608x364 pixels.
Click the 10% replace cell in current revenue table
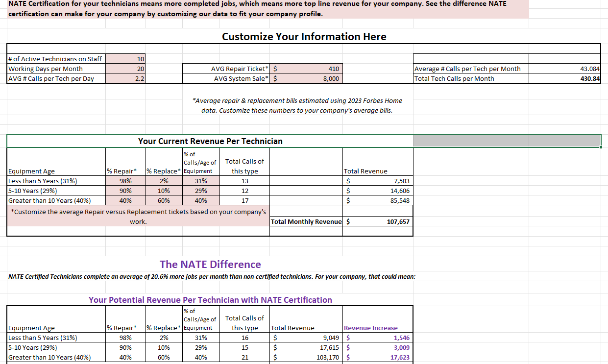[x=164, y=191]
